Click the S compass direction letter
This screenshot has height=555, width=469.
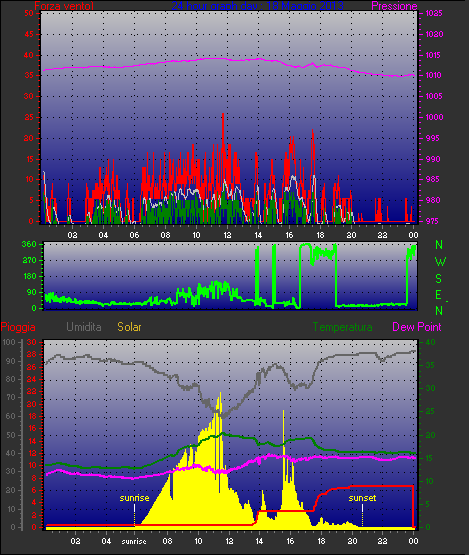click(439, 279)
